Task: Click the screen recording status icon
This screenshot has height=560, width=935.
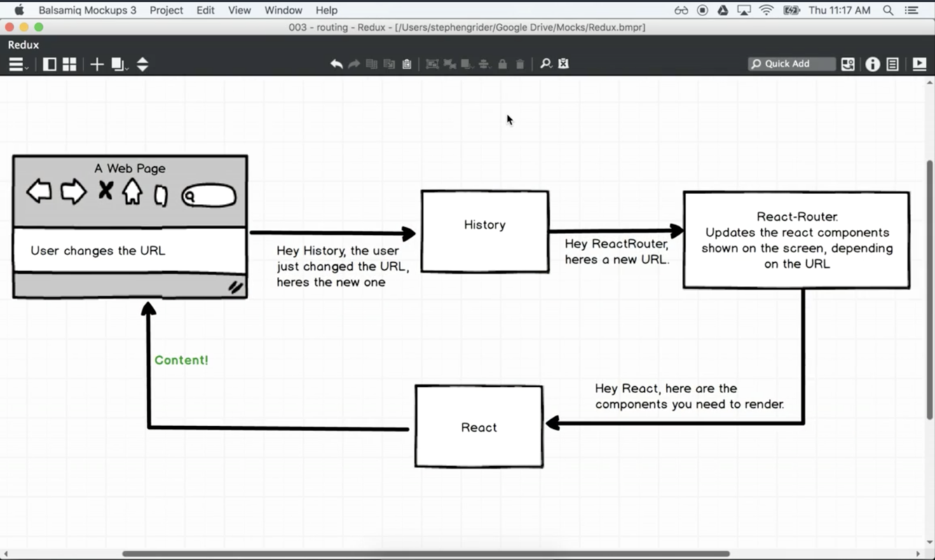Action: 702,10
